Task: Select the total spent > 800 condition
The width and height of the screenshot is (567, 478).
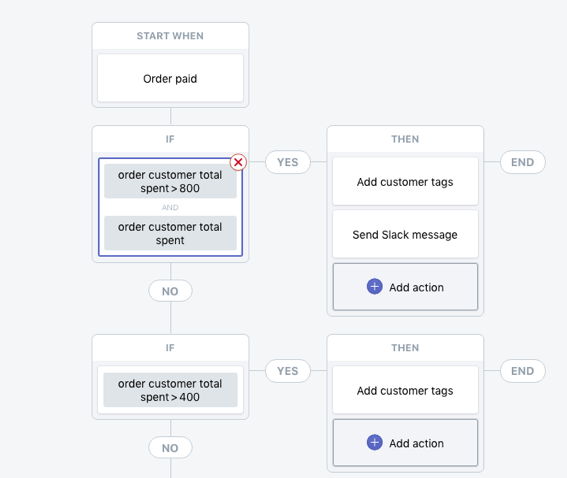Action: pos(170,182)
